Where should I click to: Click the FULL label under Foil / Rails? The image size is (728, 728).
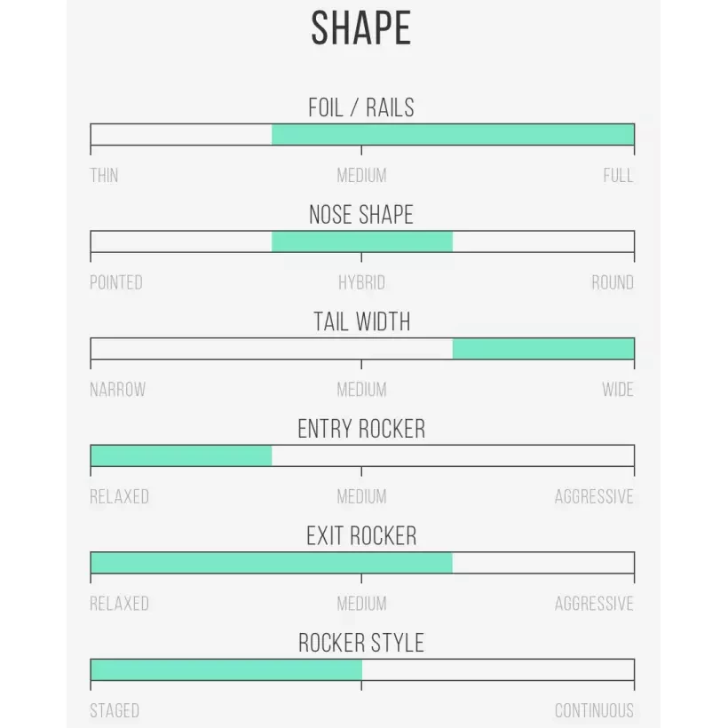pos(618,176)
